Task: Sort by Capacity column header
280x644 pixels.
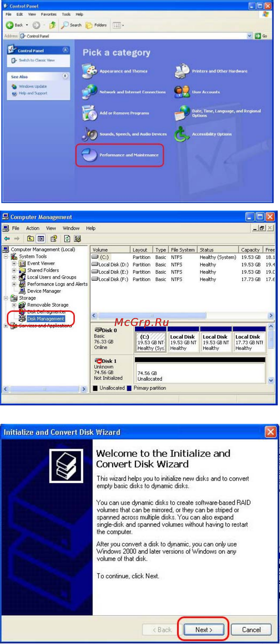Action: [x=250, y=250]
